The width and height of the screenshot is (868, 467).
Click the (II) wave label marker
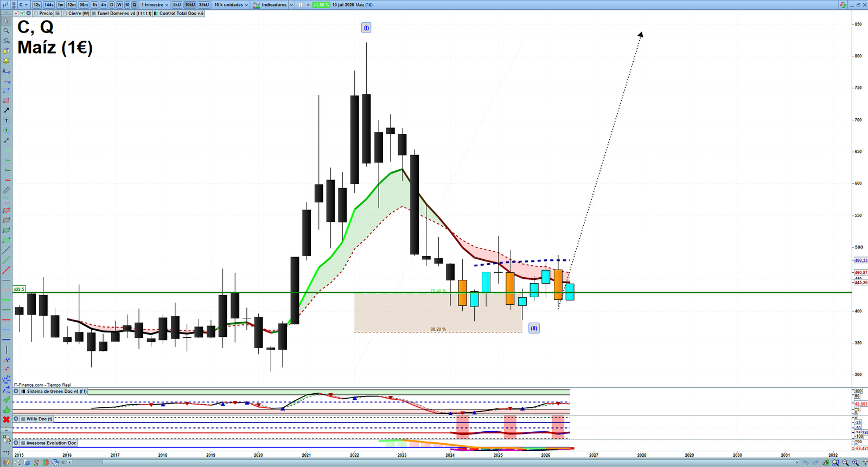[534, 328]
